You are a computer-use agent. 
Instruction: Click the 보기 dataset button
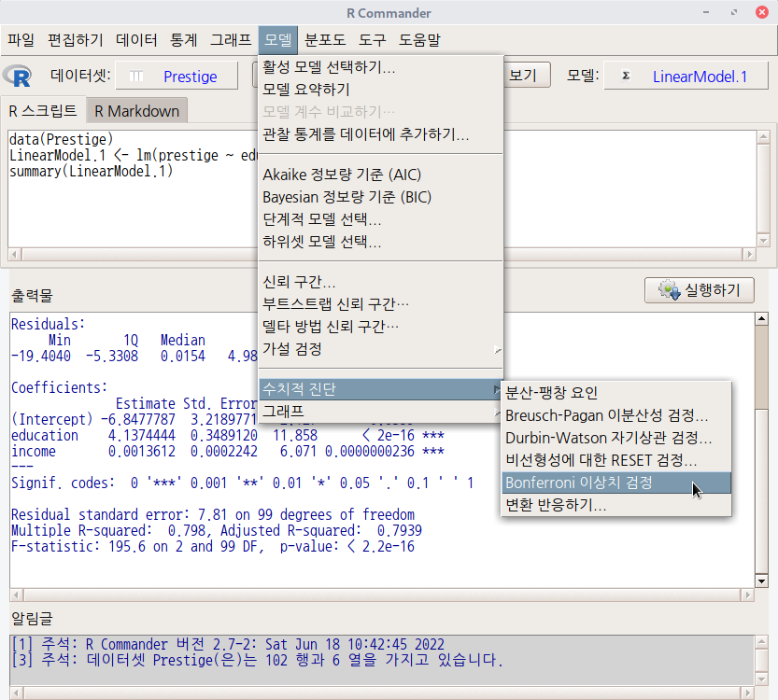click(527, 75)
